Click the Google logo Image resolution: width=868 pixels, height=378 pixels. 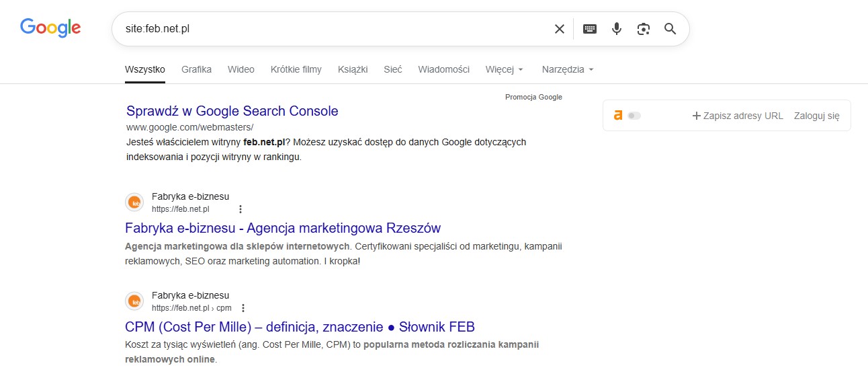50,28
